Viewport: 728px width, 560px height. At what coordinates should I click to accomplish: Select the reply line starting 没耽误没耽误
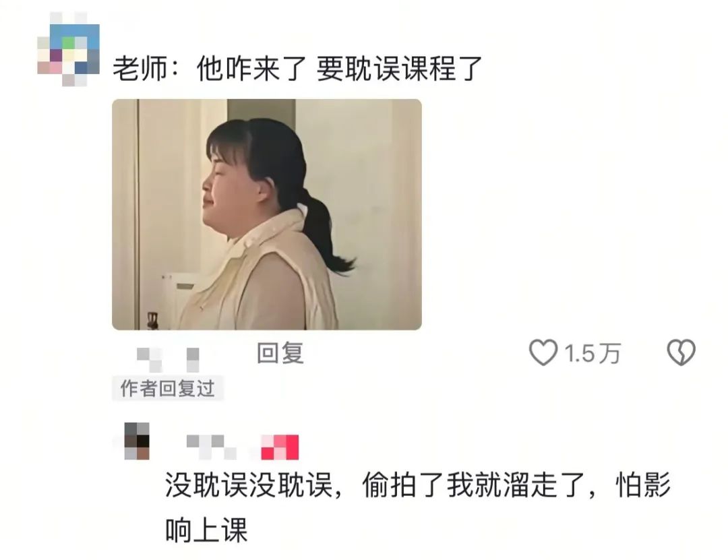(418, 486)
